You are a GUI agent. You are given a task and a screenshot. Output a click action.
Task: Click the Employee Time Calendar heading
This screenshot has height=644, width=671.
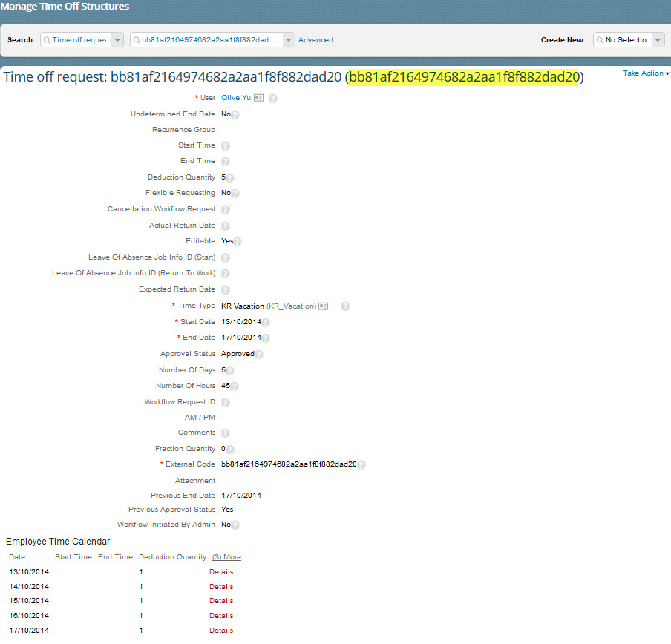(x=58, y=542)
